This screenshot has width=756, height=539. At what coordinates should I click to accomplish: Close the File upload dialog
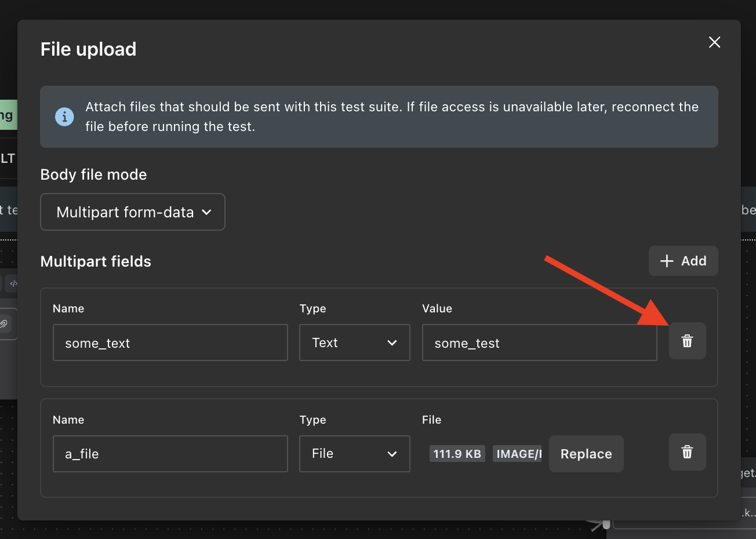(x=714, y=42)
